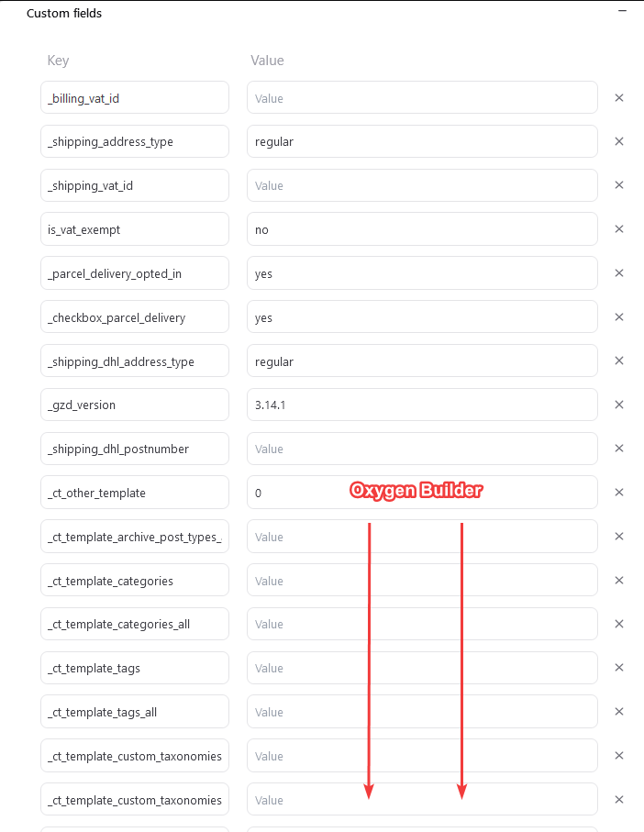Delete the _ct_template_tags_all row
Screen dimensions: 644x832
click(619, 712)
